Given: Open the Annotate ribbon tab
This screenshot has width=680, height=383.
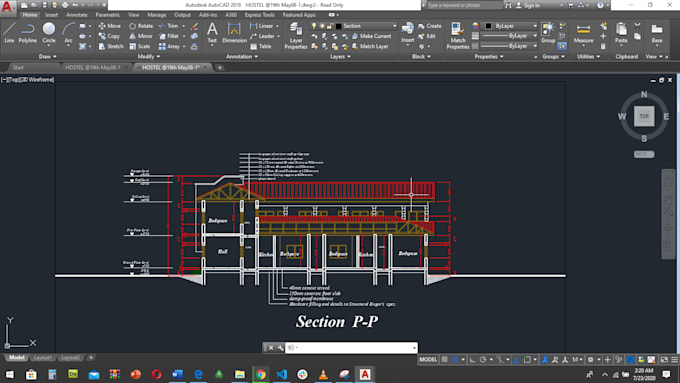Looking at the screenshot, I should (x=77, y=15).
